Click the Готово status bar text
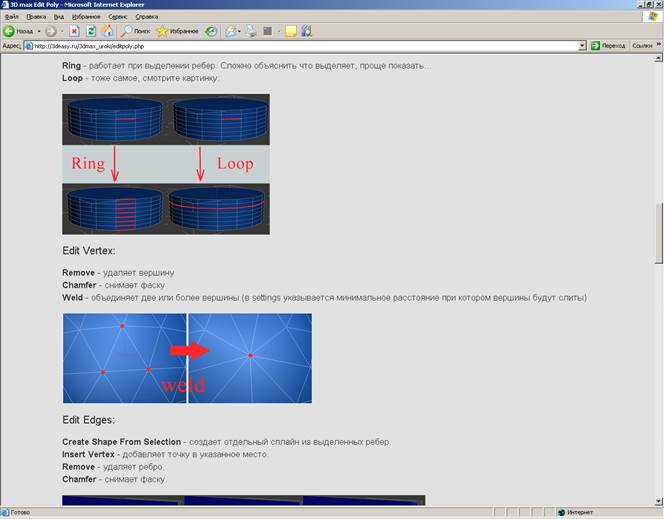Image resolution: width=664 pixels, height=519 pixels. click(20, 512)
